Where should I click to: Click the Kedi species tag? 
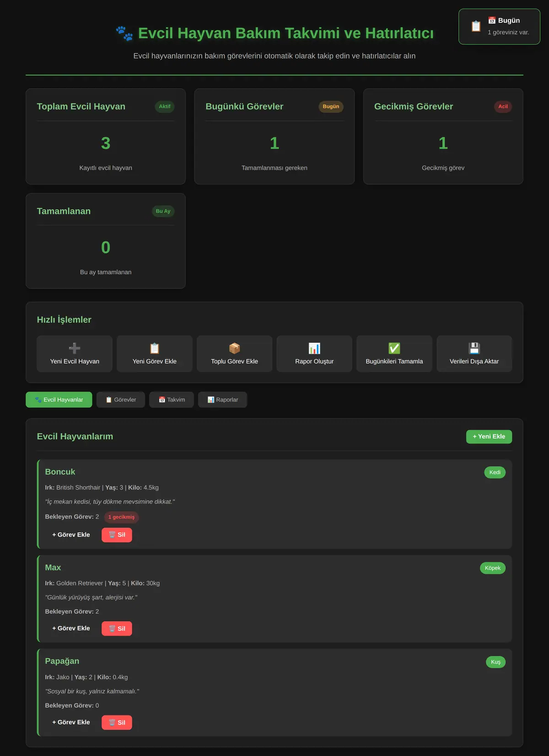[495, 472]
